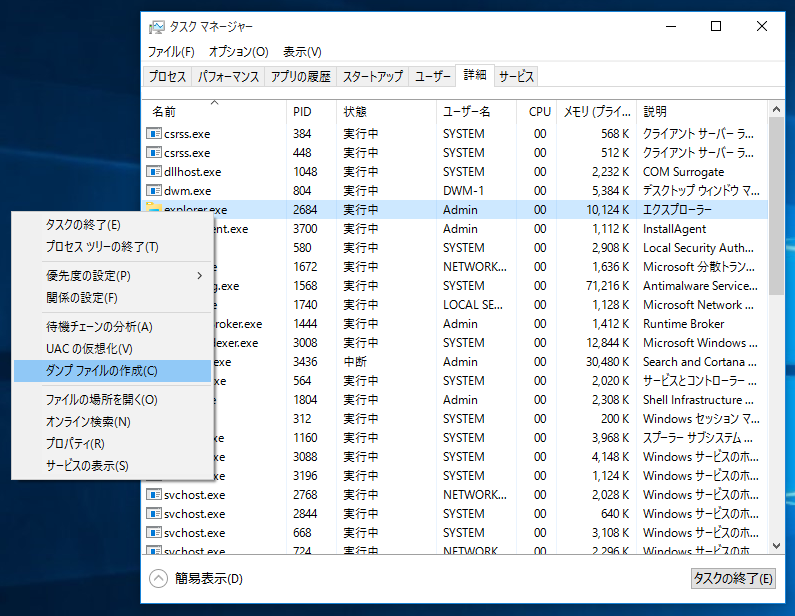
Task: Click memory value 71,216 K
Action: pos(607,286)
